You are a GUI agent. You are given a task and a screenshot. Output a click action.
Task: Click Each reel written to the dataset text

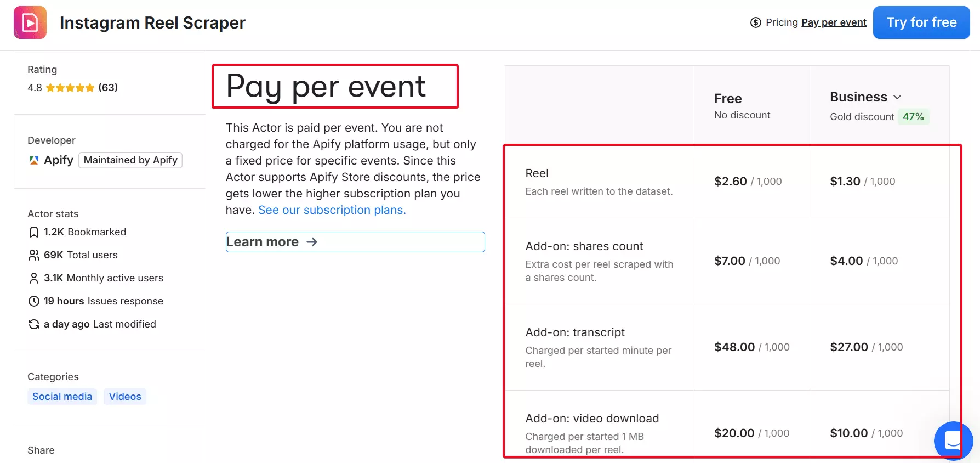click(x=599, y=191)
